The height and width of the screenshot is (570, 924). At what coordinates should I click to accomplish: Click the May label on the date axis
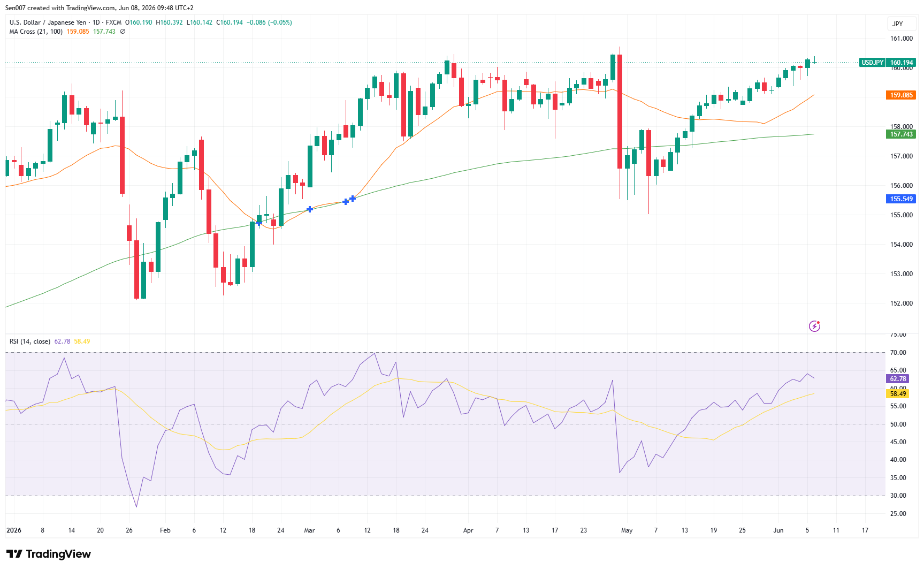(627, 530)
